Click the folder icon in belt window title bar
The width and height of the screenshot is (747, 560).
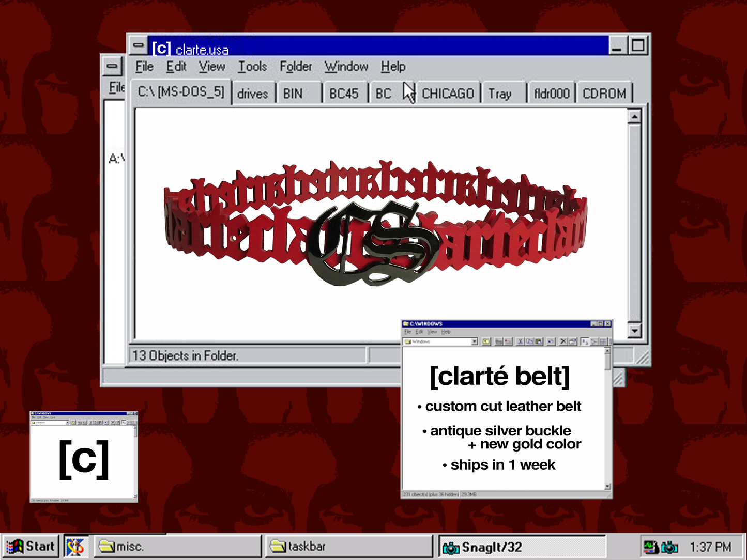click(x=406, y=324)
